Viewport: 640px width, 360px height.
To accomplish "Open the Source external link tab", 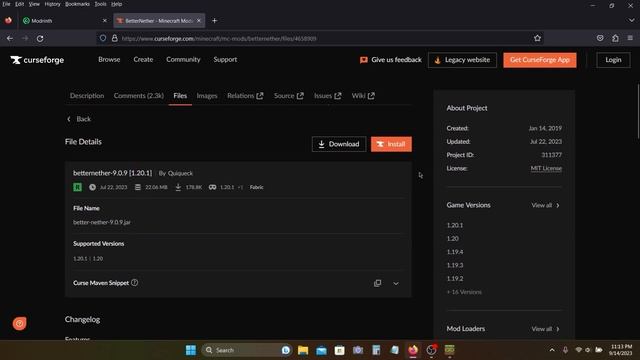I will tap(289, 96).
